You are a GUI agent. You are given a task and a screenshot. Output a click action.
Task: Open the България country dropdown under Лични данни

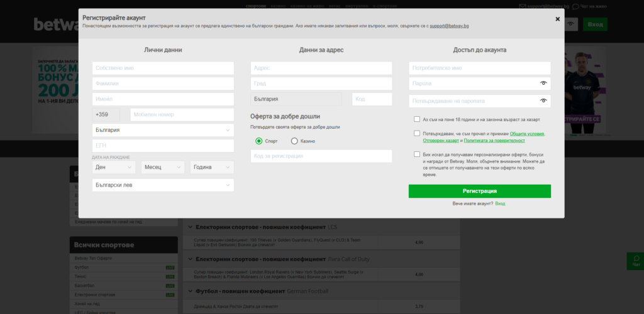[x=163, y=130]
